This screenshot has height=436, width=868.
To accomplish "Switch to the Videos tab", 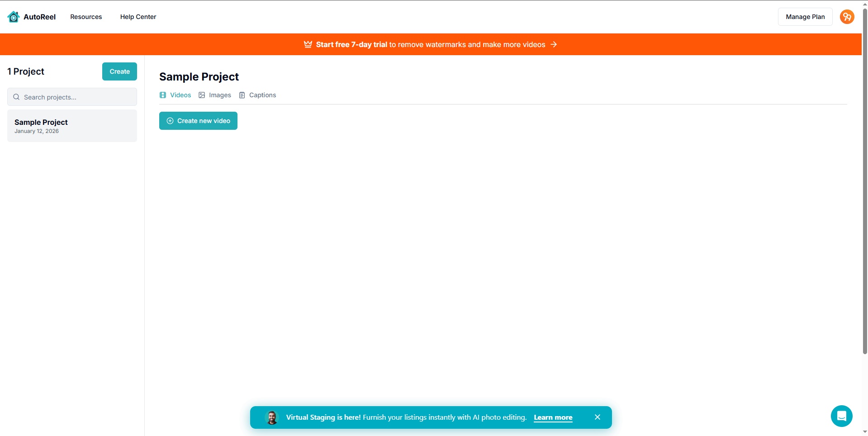I will point(175,95).
